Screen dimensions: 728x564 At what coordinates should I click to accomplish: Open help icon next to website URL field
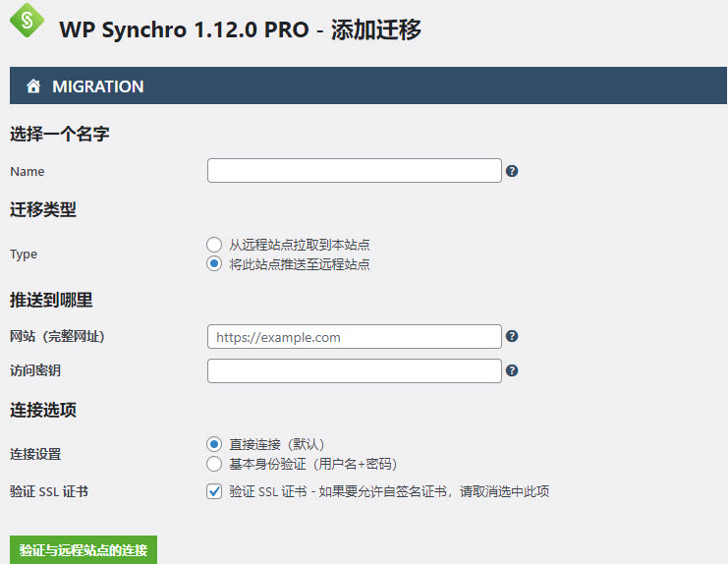pos(512,336)
